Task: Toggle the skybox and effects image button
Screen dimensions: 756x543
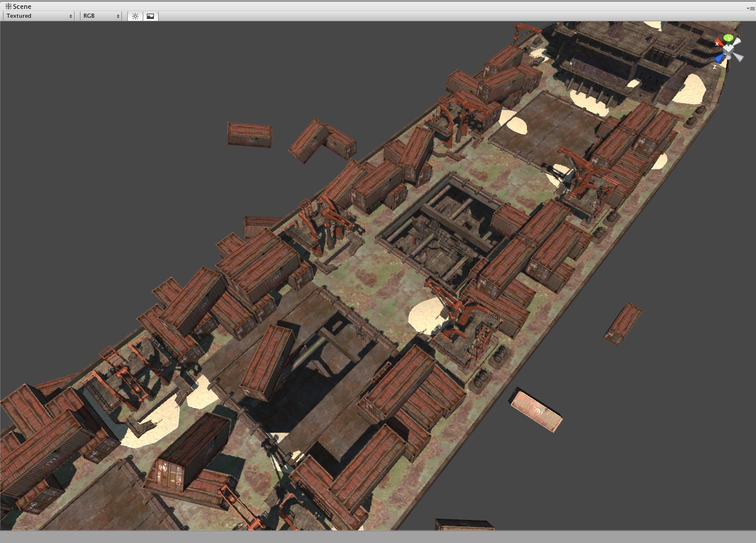Action: (150, 16)
